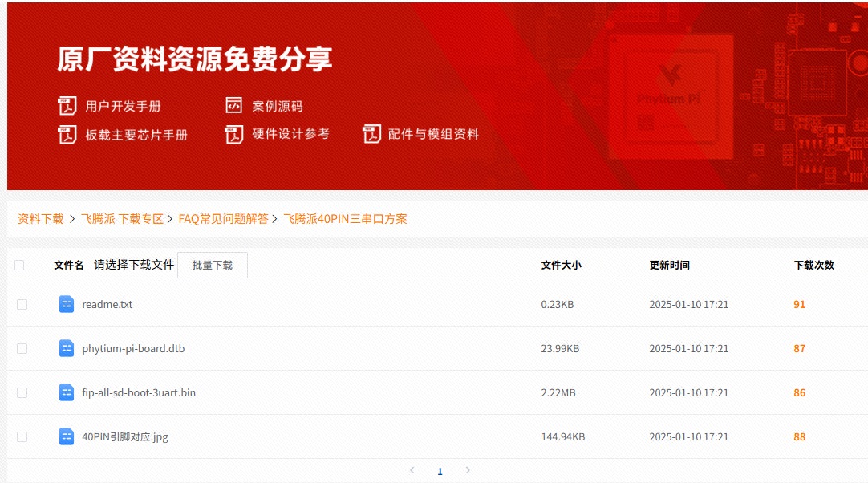Click the 2.22MB size value
The height and width of the screenshot is (483, 868).
coord(558,392)
